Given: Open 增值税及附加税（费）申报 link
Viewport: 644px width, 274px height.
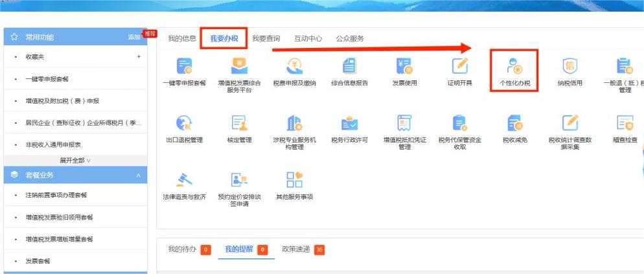Looking at the screenshot, I should point(62,101).
